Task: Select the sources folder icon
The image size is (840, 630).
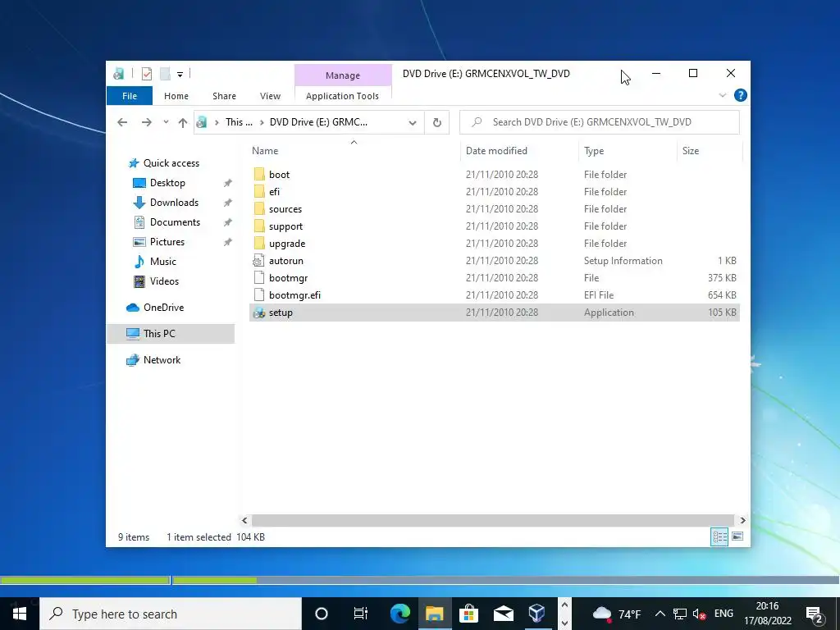Action: (259, 209)
